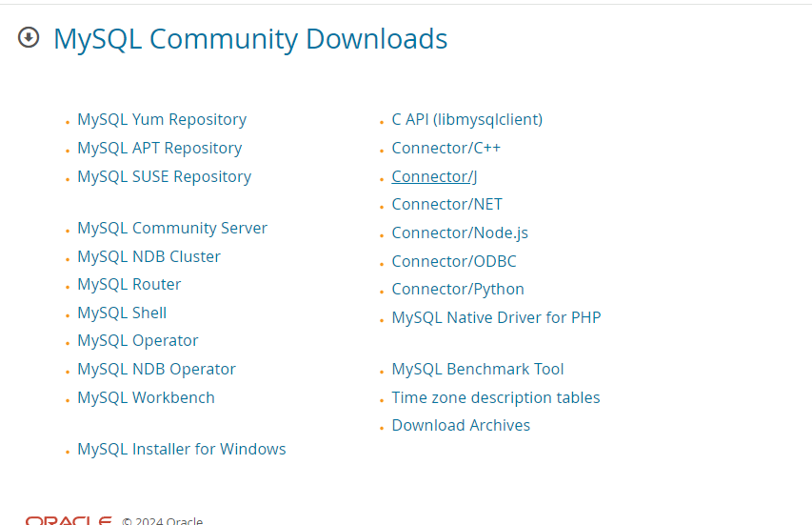Open MySQL SUSE Repository link
Screen dimensions: 812x525
click(164, 176)
